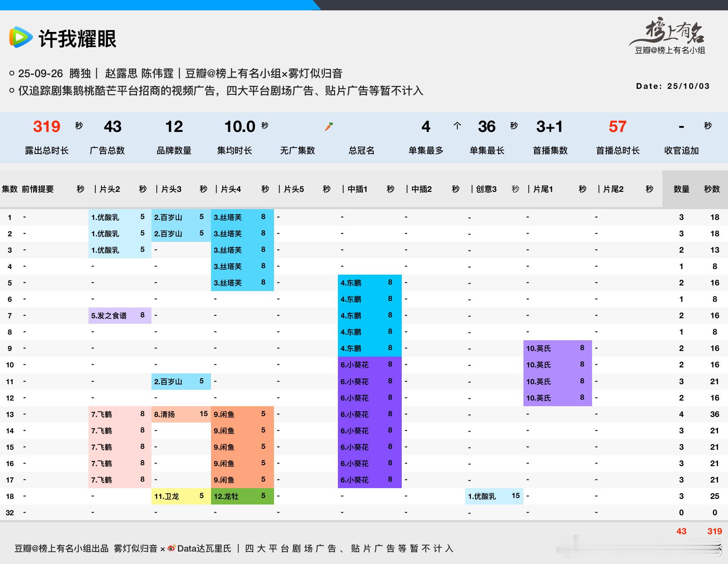Image resolution: width=728 pixels, height=564 pixels.
Task: Click the 5.发之食谱 cell in episode 7
Action: point(120,316)
